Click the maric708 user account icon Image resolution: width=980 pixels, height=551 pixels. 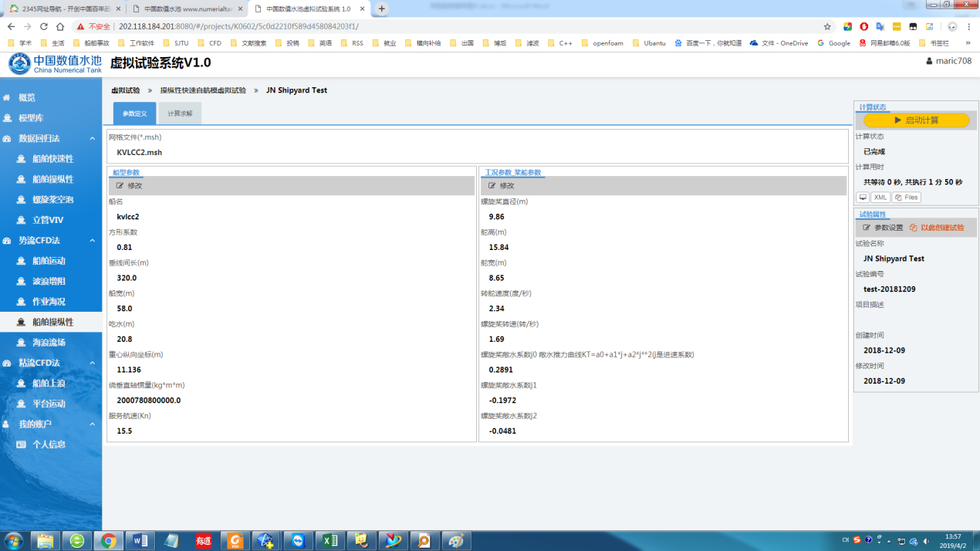(929, 61)
